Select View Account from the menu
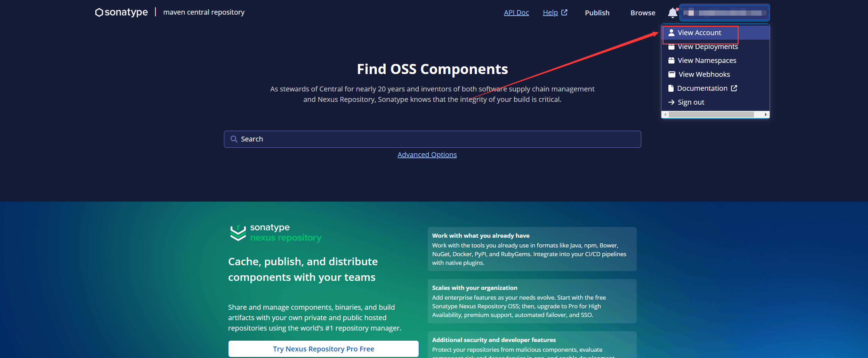The width and height of the screenshot is (868, 358). pos(715,33)
